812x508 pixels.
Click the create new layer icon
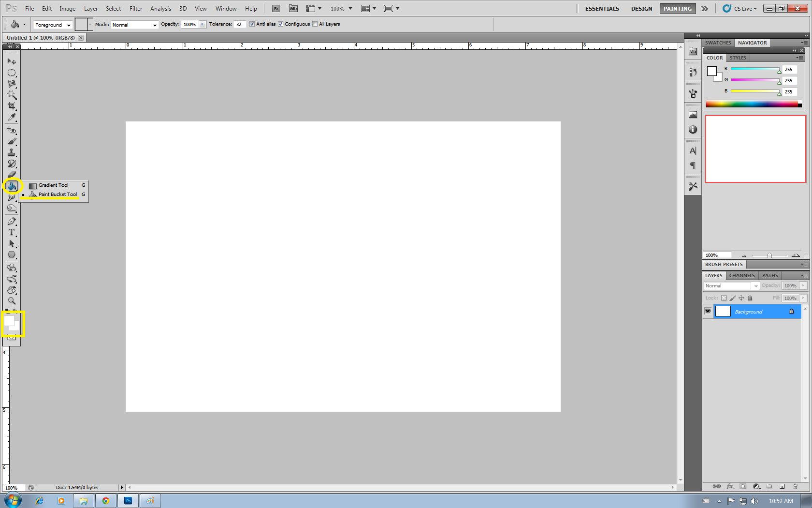click(782, 486)
